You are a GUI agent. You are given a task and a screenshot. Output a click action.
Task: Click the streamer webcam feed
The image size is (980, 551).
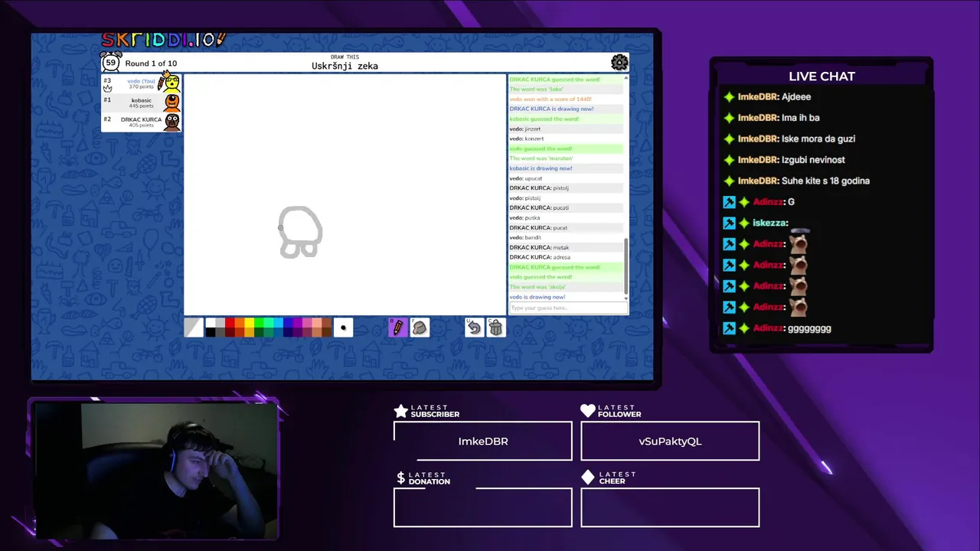(156, 470)
